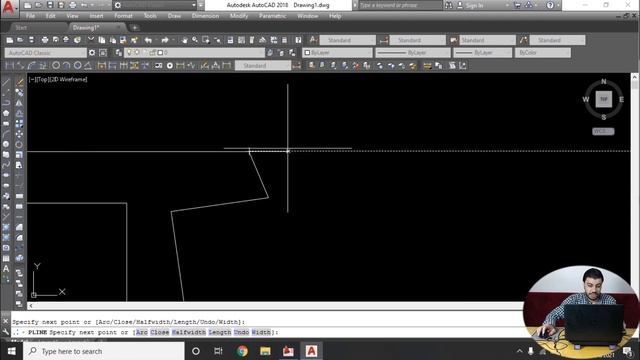Expand the layer 0 dropdown list

click(x=195, y=53)
